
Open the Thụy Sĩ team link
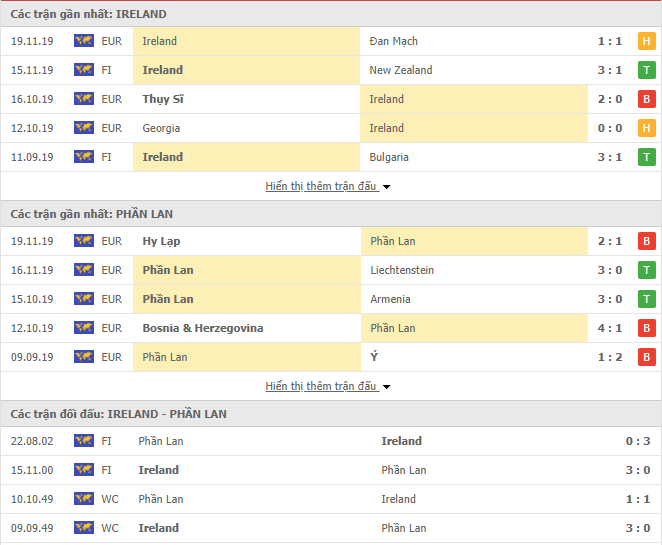coord(163,99)
